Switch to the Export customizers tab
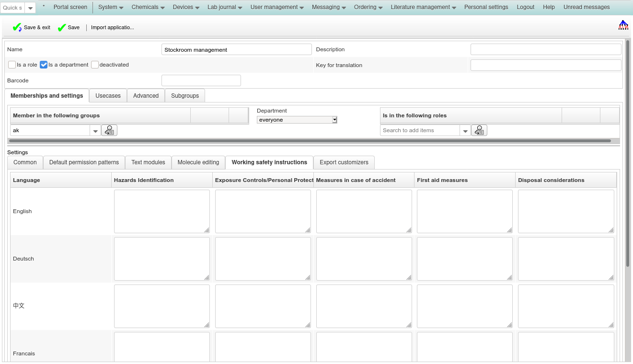This screenshot has width=633, height=364. pos(344,162)
